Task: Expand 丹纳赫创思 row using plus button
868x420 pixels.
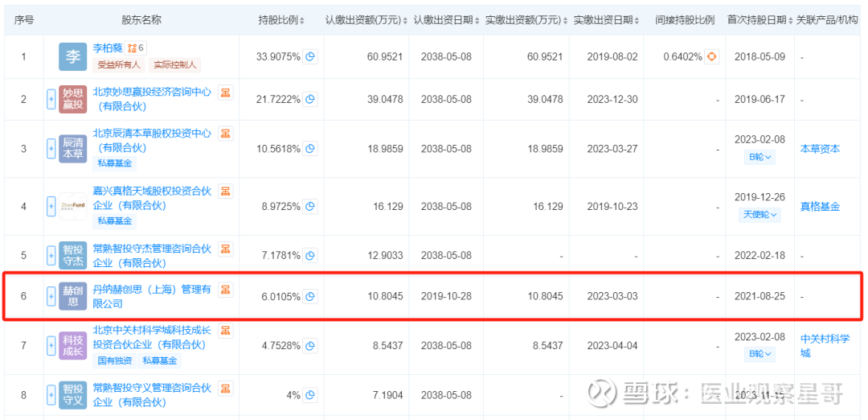Action: 51,296
